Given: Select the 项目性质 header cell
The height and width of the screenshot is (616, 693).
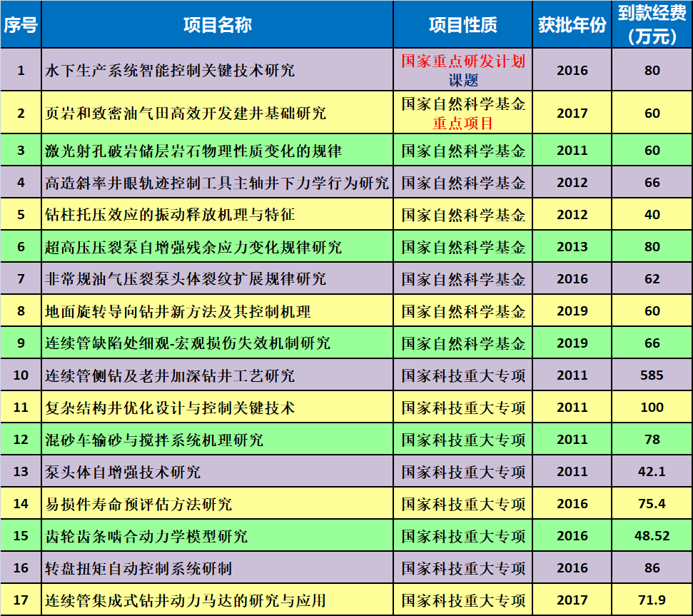Looking at the screenshot, I should [462, 25].
